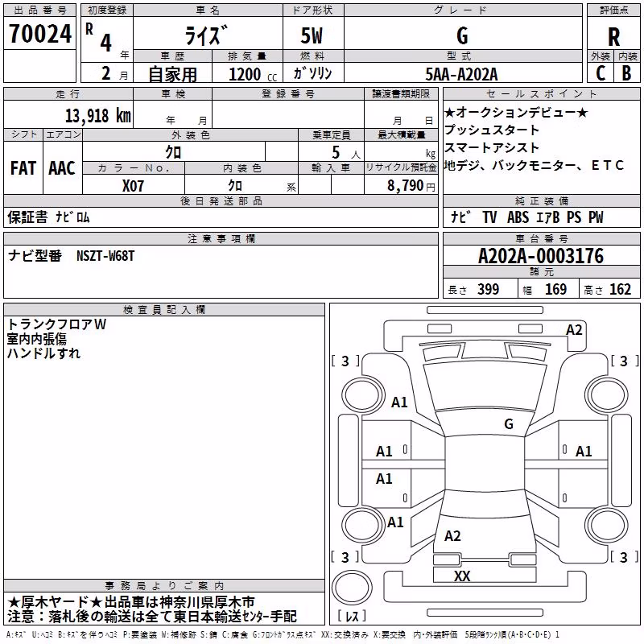This screenshot has width=644, height=644.
Task: Select exterior grade C
Action: (601, 73)
